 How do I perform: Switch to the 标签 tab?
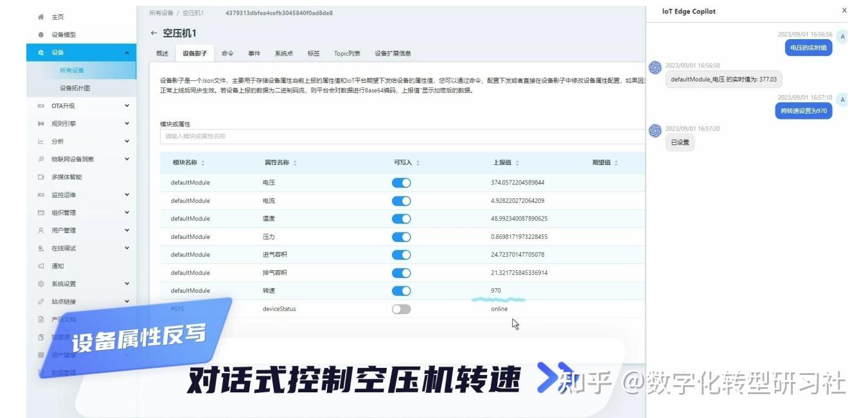[314, 54]
